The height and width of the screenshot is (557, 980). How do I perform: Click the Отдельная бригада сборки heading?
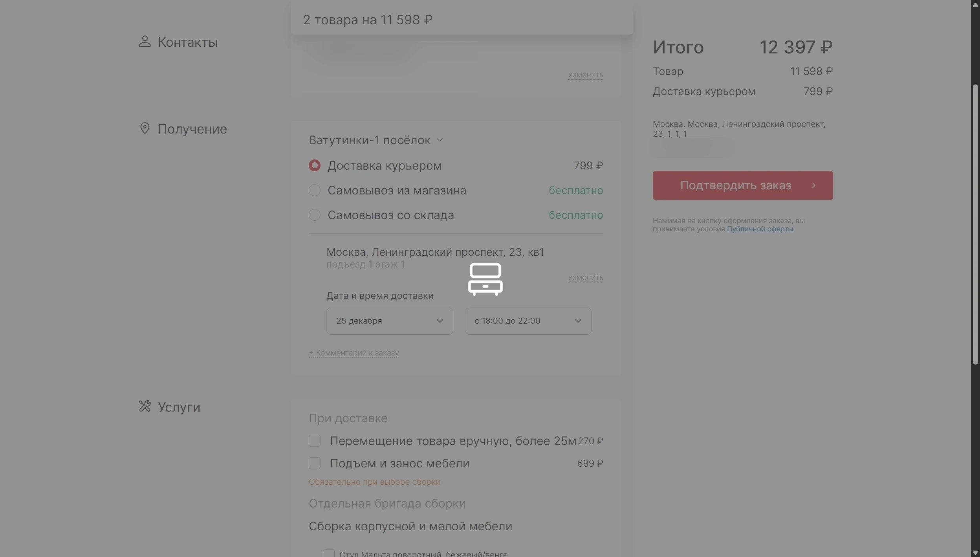click(387, 504)
